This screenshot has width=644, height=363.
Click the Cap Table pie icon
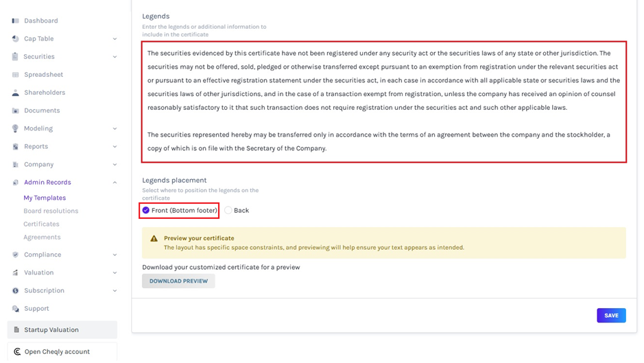(16, 39)
